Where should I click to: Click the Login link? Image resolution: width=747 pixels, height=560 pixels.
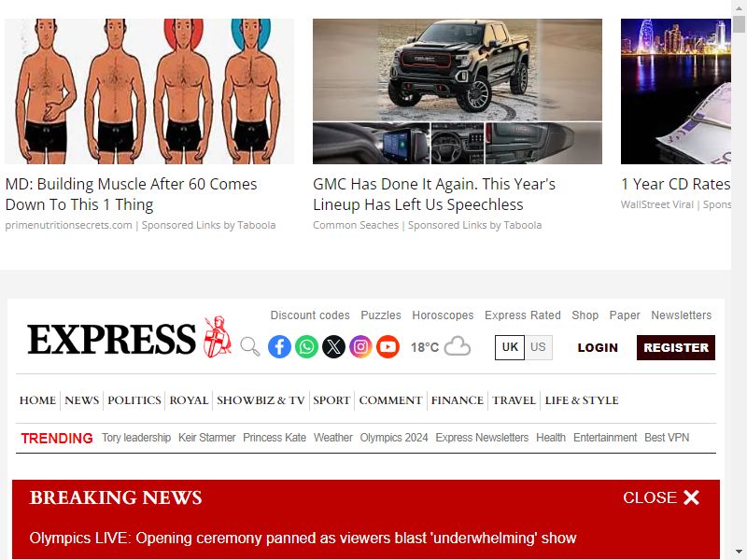(598, 347)
